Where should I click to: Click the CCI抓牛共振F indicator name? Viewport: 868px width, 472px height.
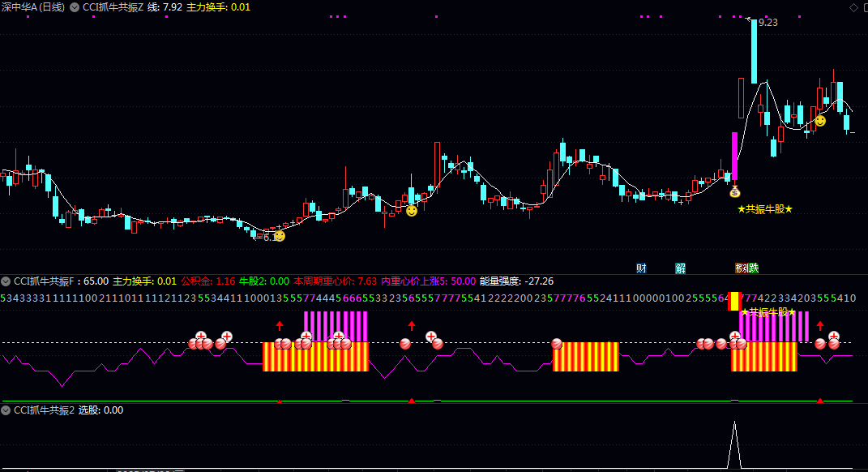pyautogui.click(x=44, y=281)
